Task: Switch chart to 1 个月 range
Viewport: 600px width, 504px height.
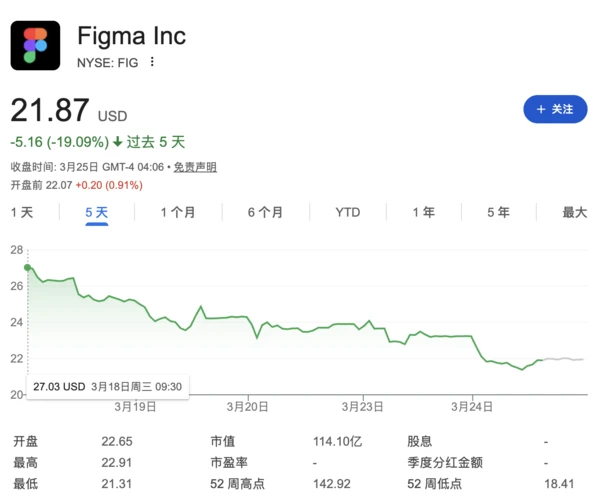Action: (x=177, y=212)
